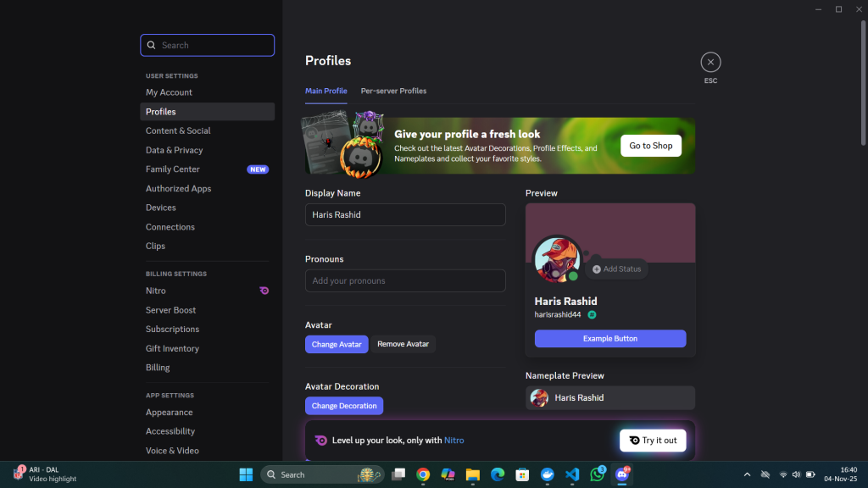Open My Account settings
Screen dimensions: 868x488
[x=169, y=92]
